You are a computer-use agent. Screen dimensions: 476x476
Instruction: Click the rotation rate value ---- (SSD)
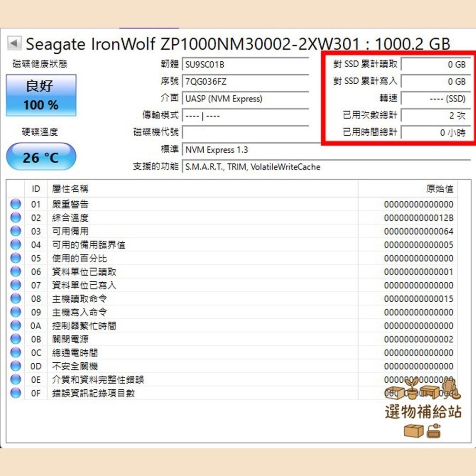point(436,99)
